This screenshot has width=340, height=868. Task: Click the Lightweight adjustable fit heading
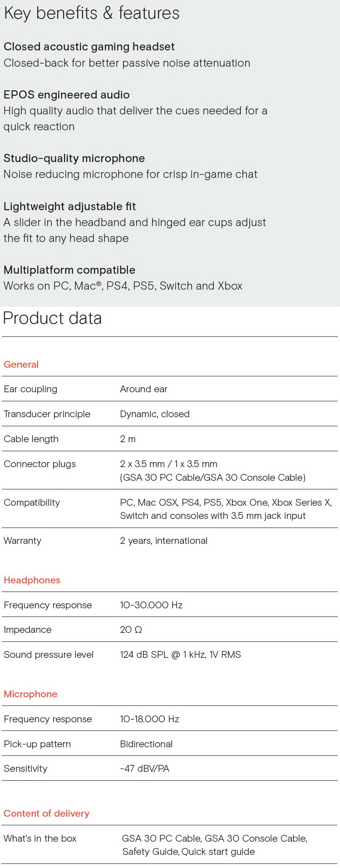click(69, 207)
